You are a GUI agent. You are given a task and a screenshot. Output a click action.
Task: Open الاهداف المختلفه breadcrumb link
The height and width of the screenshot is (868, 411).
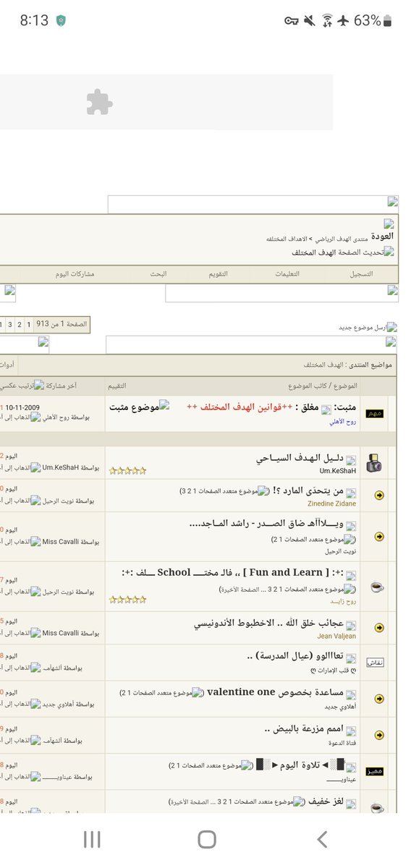(x=287, y=238)
